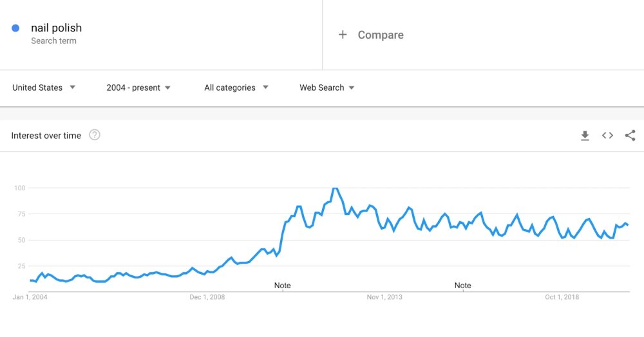Change the Web Search type dropdown
Image resolution: width=644 pixels, height=337 pixels.
(327, 87)
